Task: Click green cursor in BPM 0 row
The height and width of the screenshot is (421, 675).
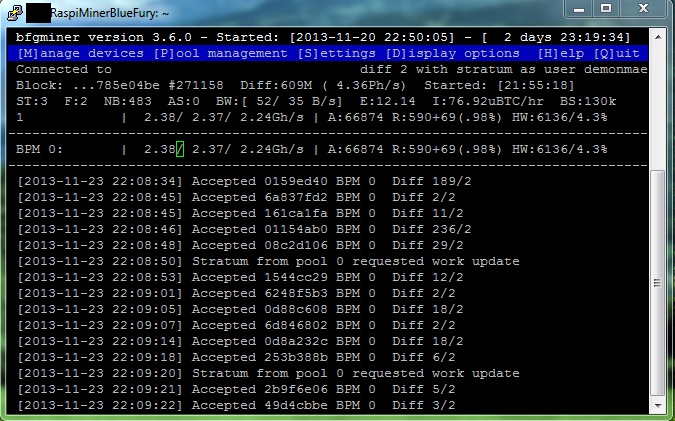Action: click(180, 149)
